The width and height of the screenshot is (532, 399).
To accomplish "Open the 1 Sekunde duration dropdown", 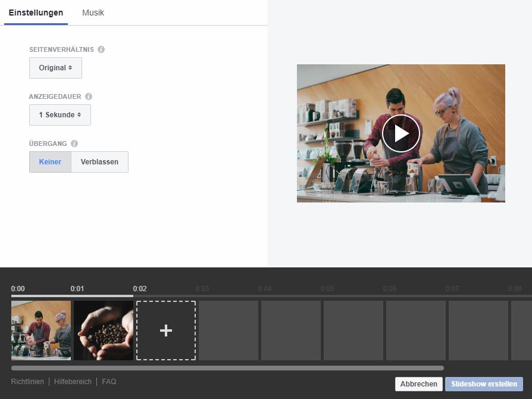I will coord(60,115).
